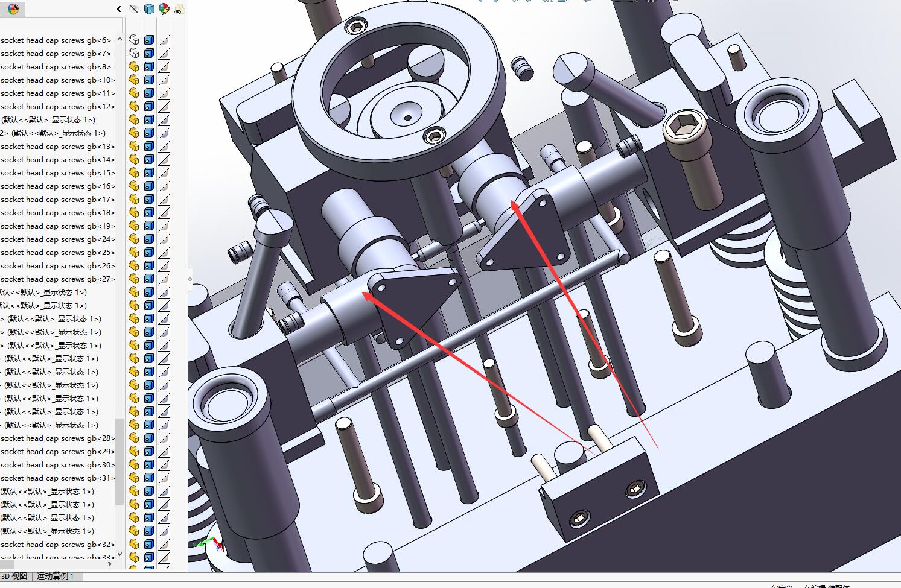Click the vertical scrollbar thumb in tree
Viewport: 901px width, 588px height.
tap(119, 461)
